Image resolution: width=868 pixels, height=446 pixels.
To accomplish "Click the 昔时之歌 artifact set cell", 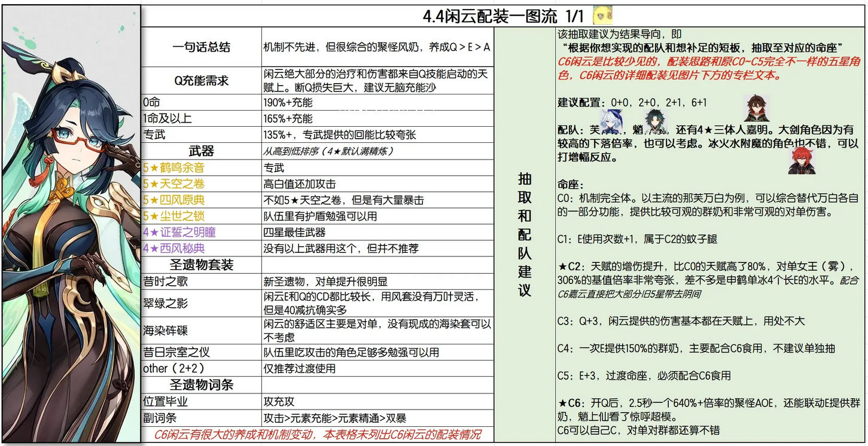I will (201, 281).
